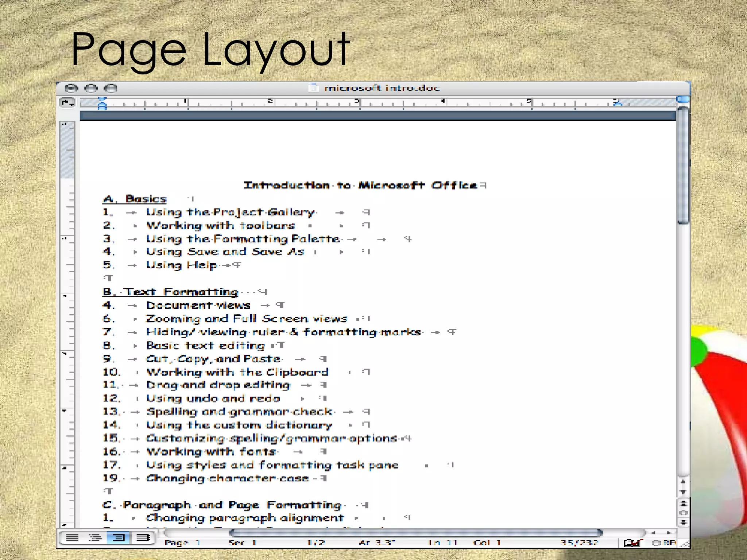747x560 pixels.
Task: Click the close button of the Word window
Action: pyautogui.click(x=71, y=88)
